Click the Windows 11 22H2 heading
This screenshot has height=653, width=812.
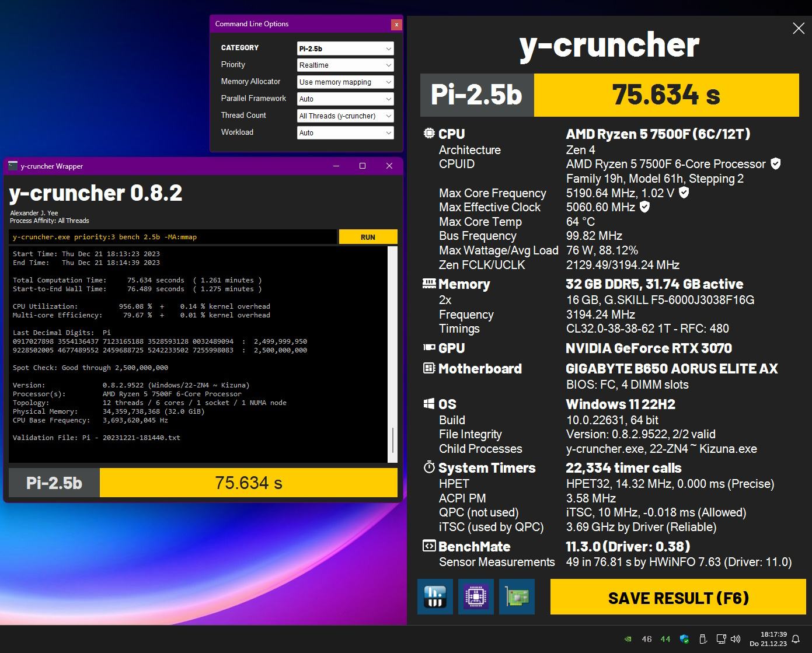[621, 404]
